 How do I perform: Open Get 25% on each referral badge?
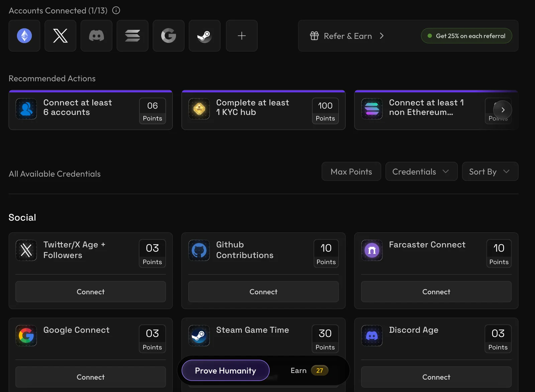466,36
